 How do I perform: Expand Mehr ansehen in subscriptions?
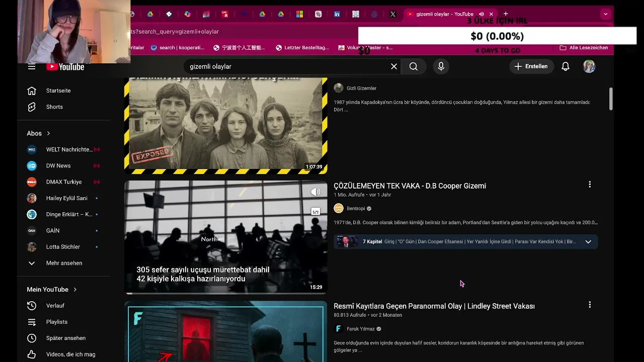pyautogui.click(x=63, y=263)
